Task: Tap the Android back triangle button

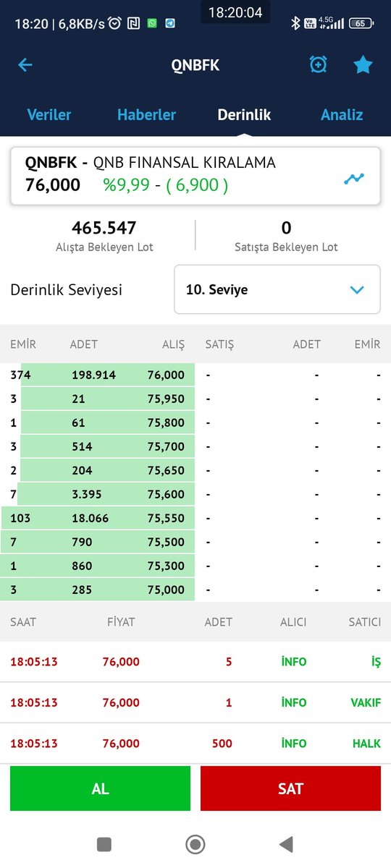Action: [x=286, y=843]
